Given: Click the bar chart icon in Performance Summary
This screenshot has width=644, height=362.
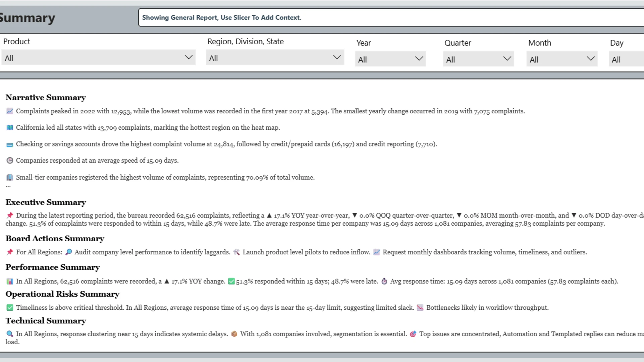Looking at the screenshot, I should (x=10, y=281).
